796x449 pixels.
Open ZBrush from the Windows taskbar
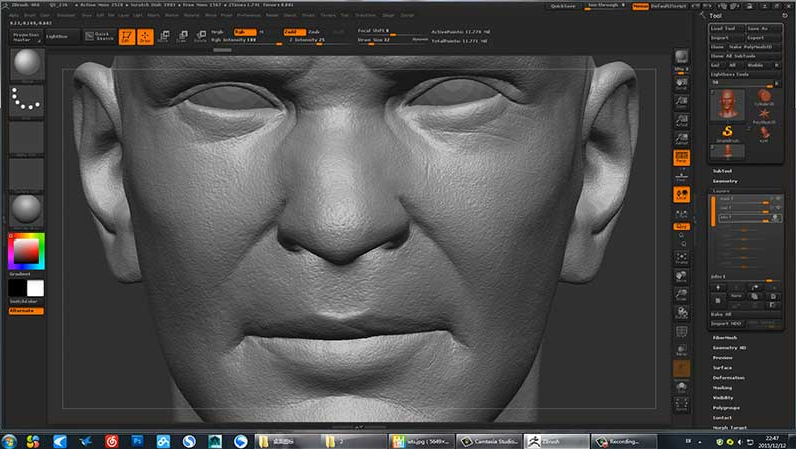click(556, 441)
